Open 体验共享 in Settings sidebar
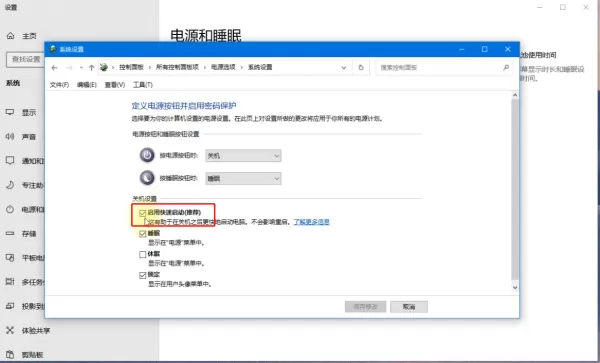Screen dimensions: 600x363 point(28,330)
